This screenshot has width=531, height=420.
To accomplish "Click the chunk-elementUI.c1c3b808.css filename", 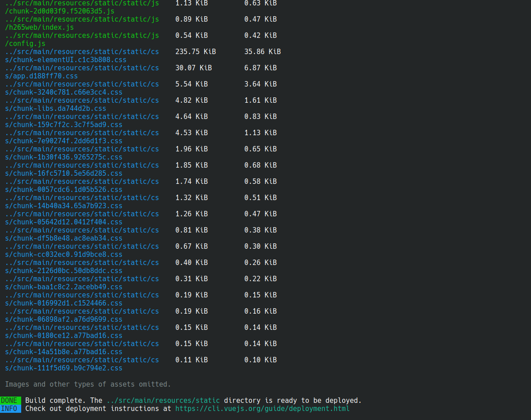I will (x=66, y=60).
